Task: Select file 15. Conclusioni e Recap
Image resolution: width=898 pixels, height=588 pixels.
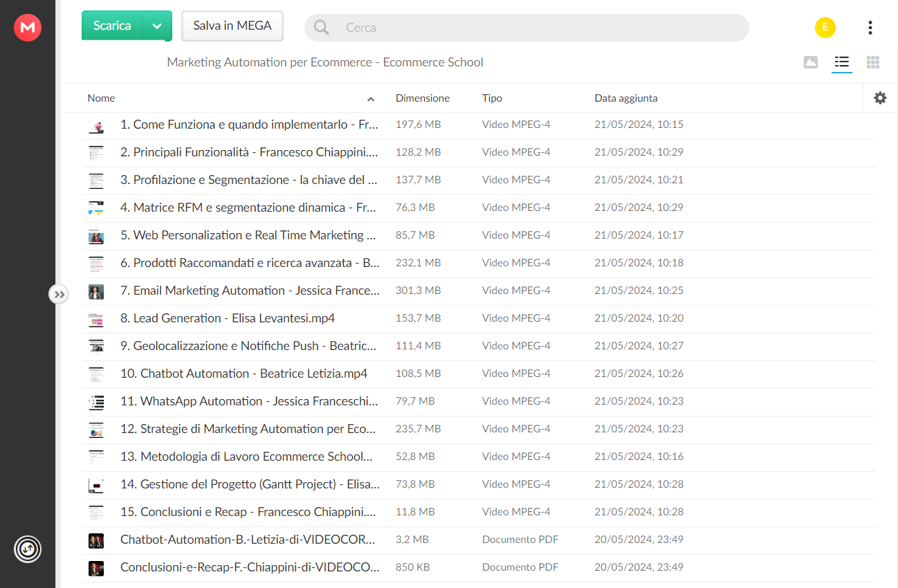Action: click(479, 513)
